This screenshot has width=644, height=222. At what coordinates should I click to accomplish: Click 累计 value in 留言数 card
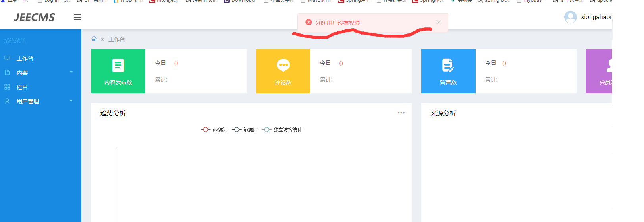coord(492,80)
